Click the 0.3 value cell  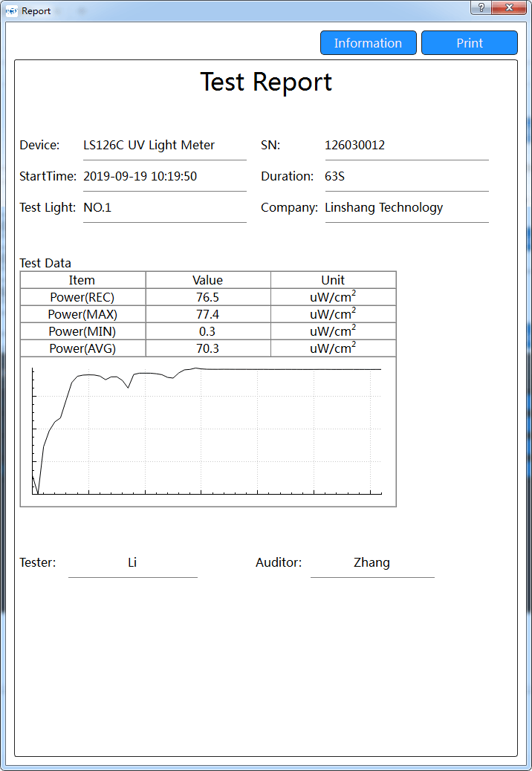point(208,331)
